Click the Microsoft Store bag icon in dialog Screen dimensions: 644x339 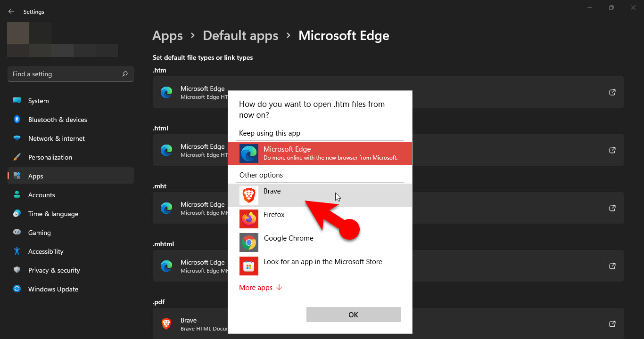click(x=249, y=266)
